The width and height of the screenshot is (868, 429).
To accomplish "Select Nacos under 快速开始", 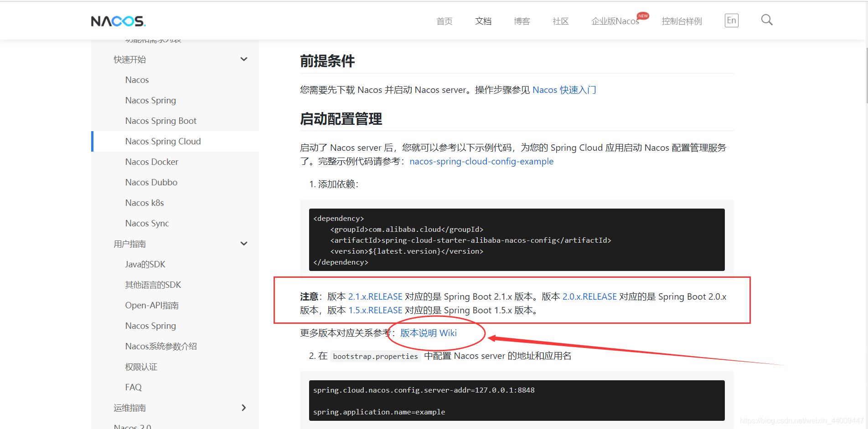I will pos(137,80).
